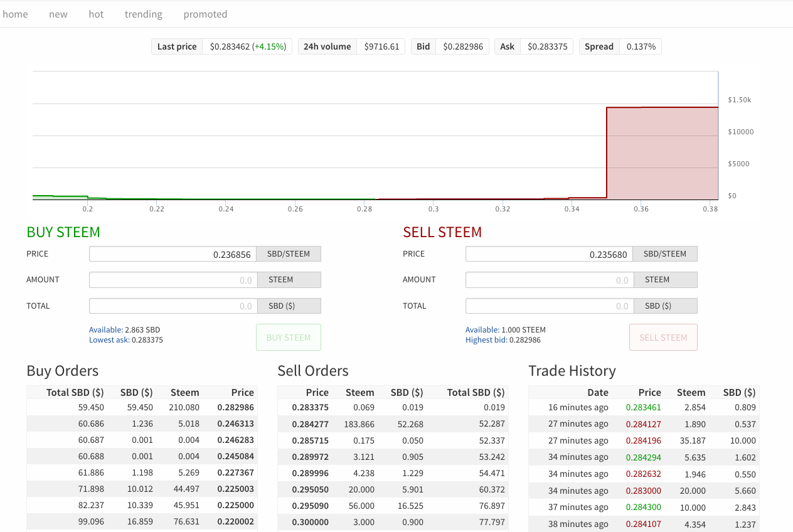Open the trending tab
Screen dimensions: 793x532
tap(143, 14)
